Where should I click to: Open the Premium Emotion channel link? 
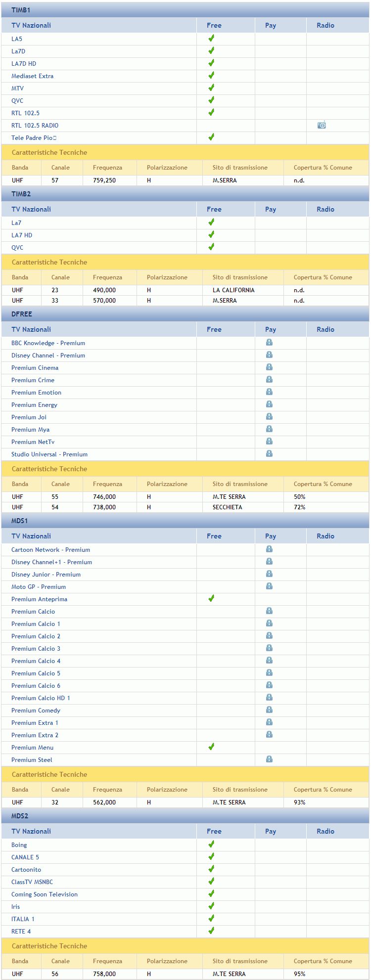(36, 393)
